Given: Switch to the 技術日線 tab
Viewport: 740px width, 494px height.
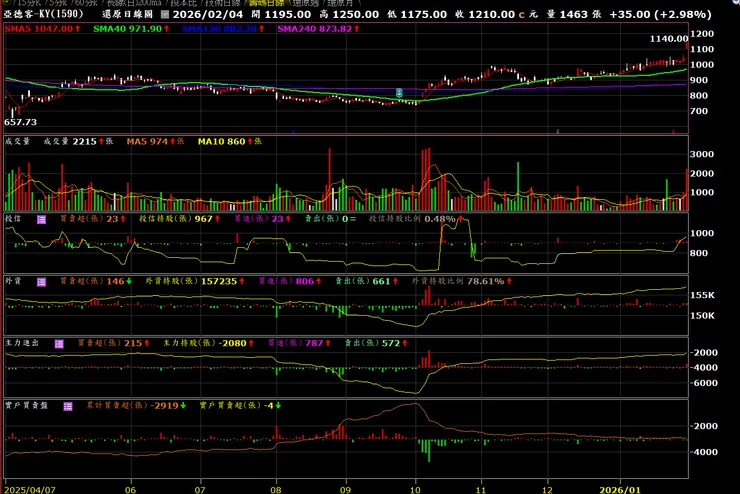Looking at the screenshot, I should [223, 3].
